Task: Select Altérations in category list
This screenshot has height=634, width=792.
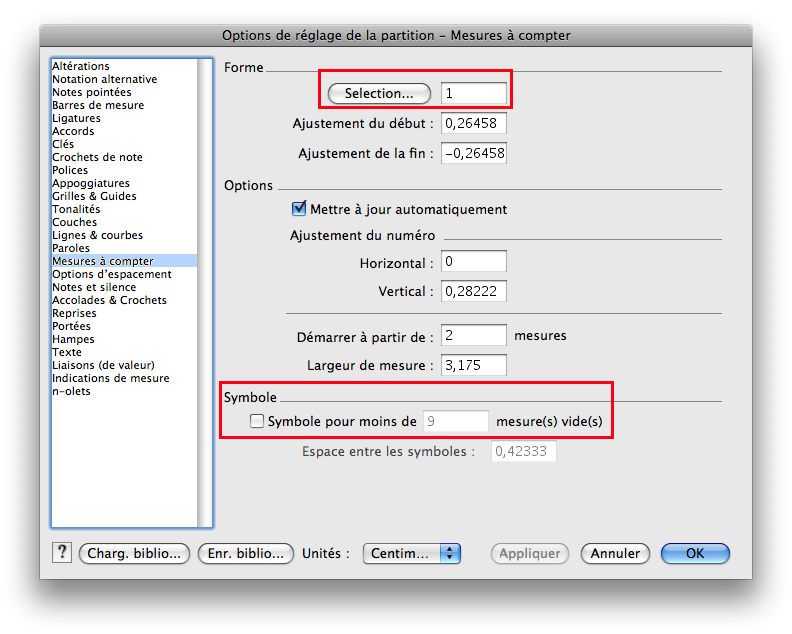Action: 81,66
